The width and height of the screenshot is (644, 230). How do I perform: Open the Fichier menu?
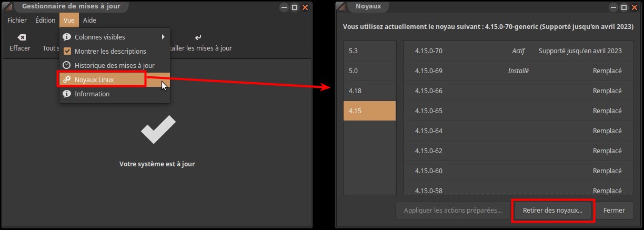17,20
